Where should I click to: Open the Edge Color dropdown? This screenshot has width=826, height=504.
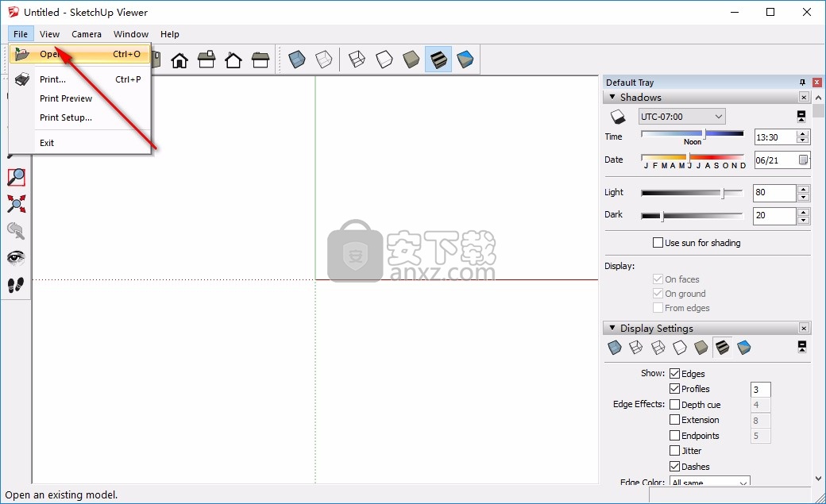709,482
